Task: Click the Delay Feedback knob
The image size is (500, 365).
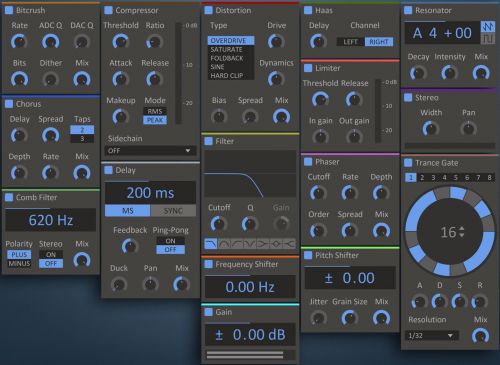Action: tap(130, 246)
